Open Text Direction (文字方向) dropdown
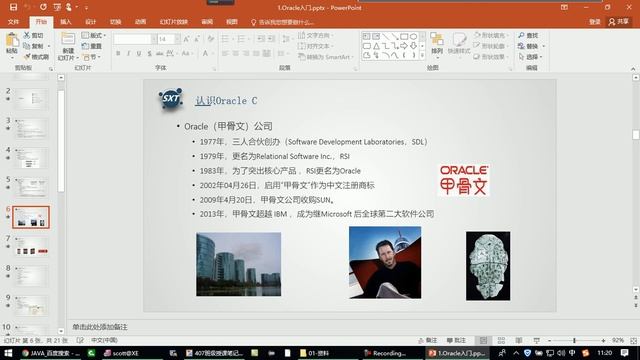The width and height of the screenshot is (640, 360). pos(316,36)
